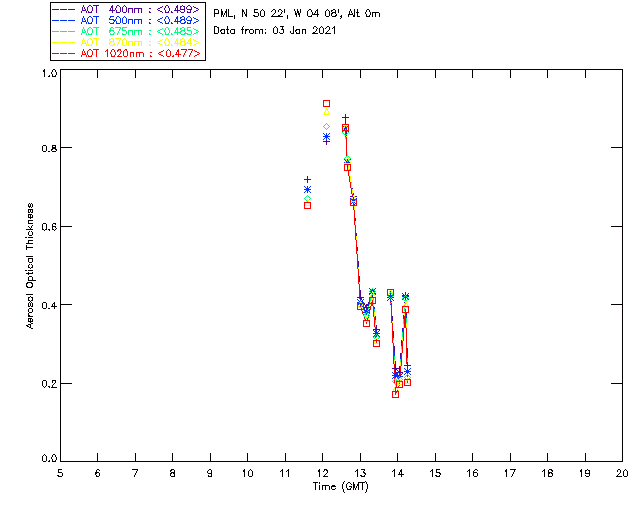This screenshot has height=512, width=640.
Task: Click the x-axis tick label 16
Action: coord(473,473)
